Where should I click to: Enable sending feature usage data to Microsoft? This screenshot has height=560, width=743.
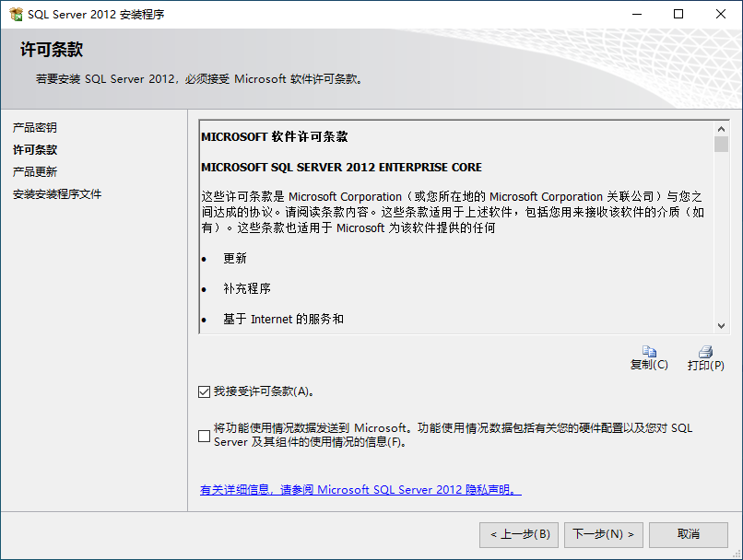pyautogui.click(x=205, y=436)
